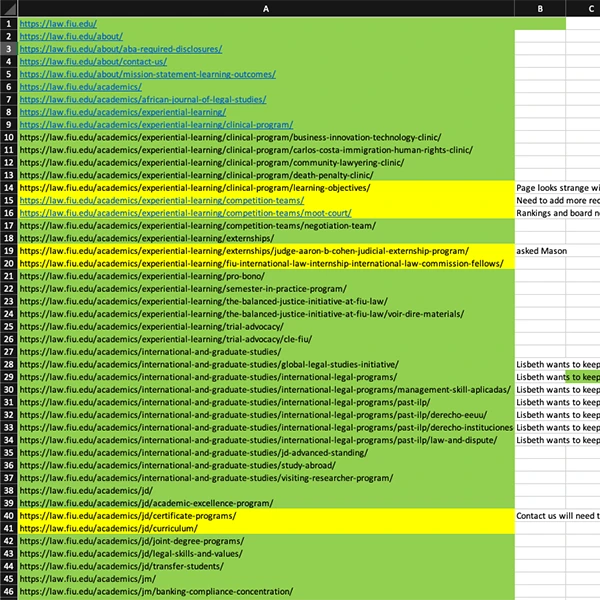600x600 pixels.
Task: Select the experiential-learning/trial-advocacy/ cell in row 25
Action: 266,327
